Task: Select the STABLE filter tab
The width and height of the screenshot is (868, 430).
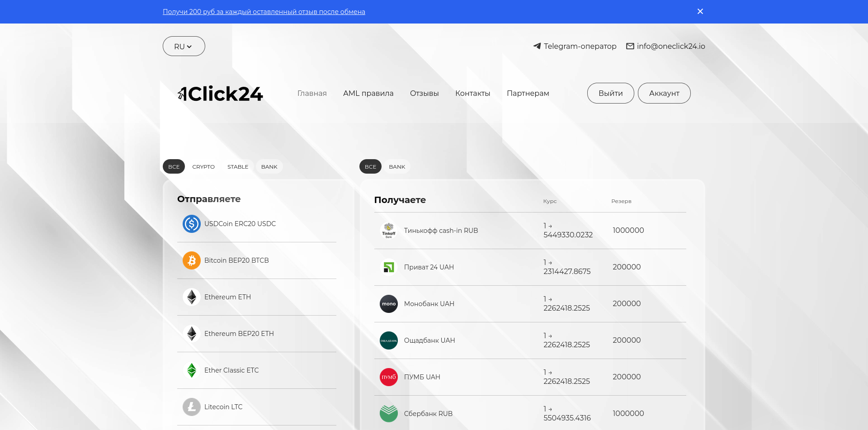Action: (238, 166)
